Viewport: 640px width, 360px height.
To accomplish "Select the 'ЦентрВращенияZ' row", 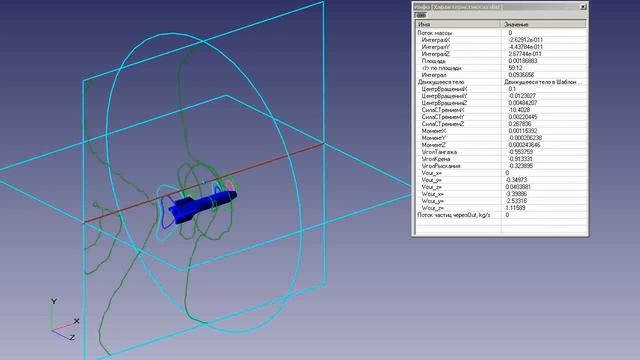I will click(x=501, y=103).
